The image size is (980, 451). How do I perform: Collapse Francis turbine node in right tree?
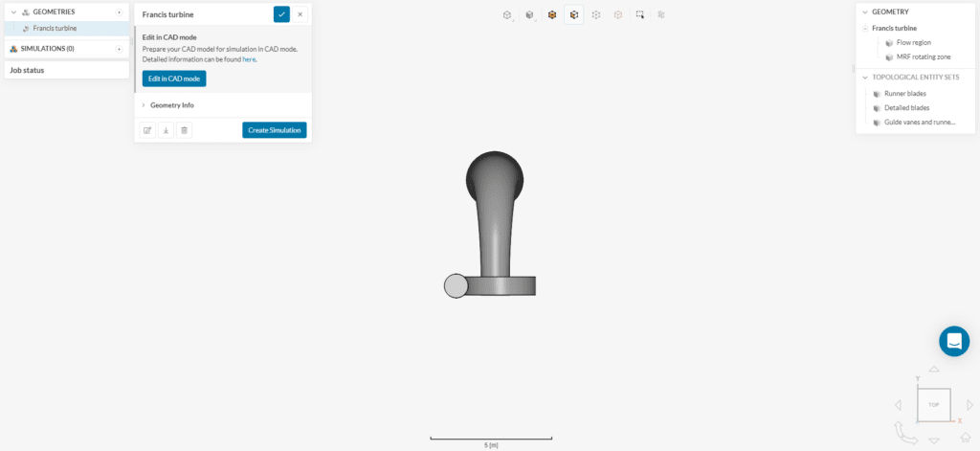[865, 28]
